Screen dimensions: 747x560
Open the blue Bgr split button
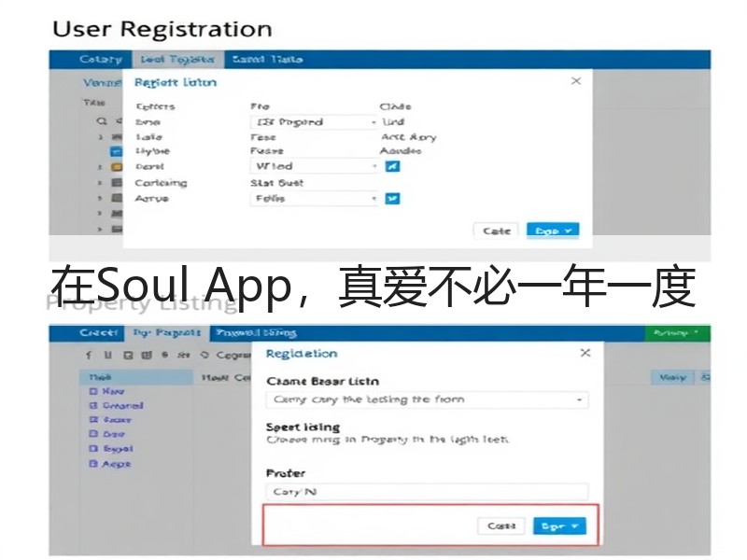[x=559, y=526]
